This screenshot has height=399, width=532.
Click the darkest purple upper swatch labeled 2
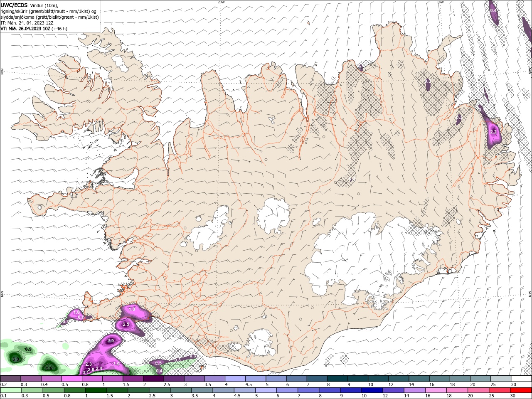[x=154, y=379]
